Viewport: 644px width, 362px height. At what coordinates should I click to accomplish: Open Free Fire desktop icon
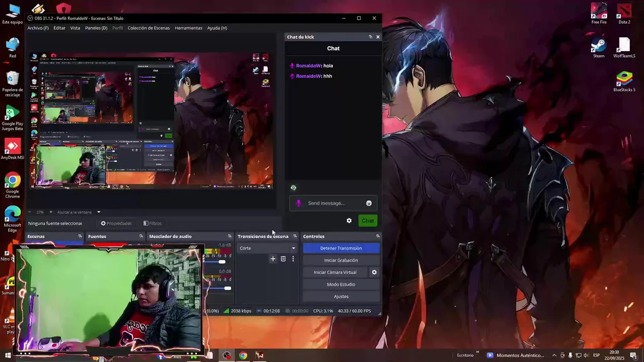coord(599,14)
